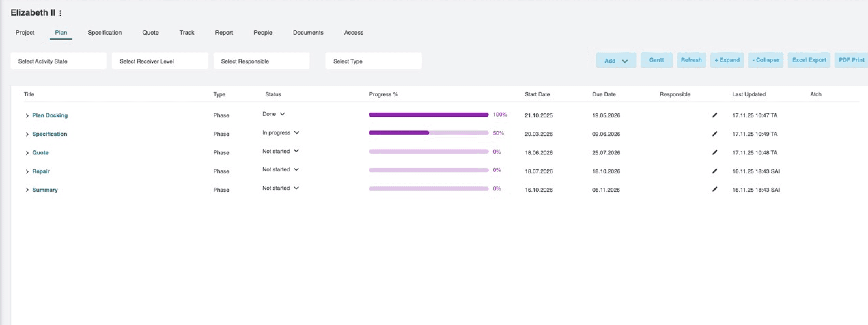The width and height of the screenshot is (868, 325).
Task: Click the start date 18.06.2026
Action: pyautogui.click(x=538, y=153)
